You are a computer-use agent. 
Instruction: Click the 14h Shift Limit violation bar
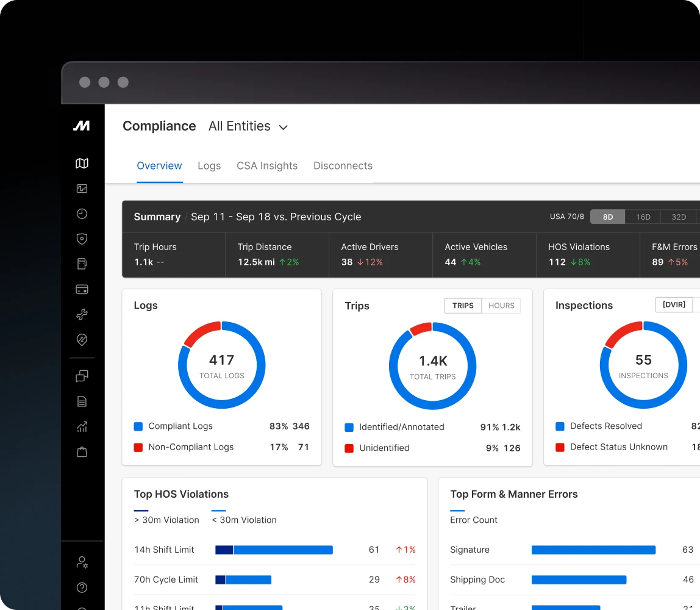(x=274, y=550)
